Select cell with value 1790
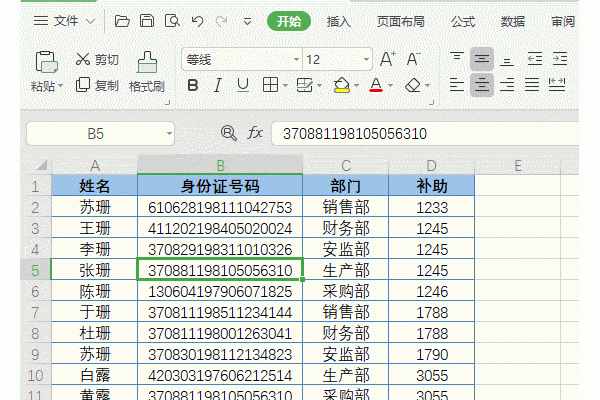 [432, 354]
